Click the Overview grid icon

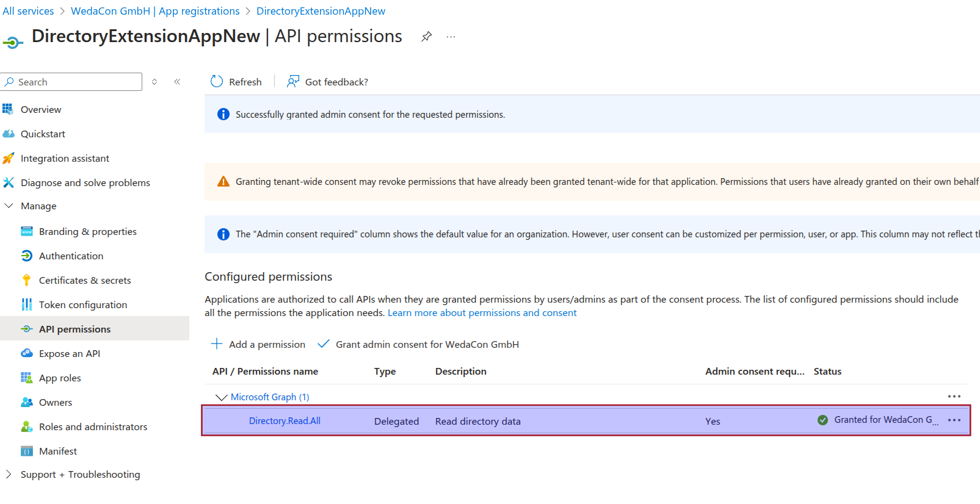click(x=8, y=109)
